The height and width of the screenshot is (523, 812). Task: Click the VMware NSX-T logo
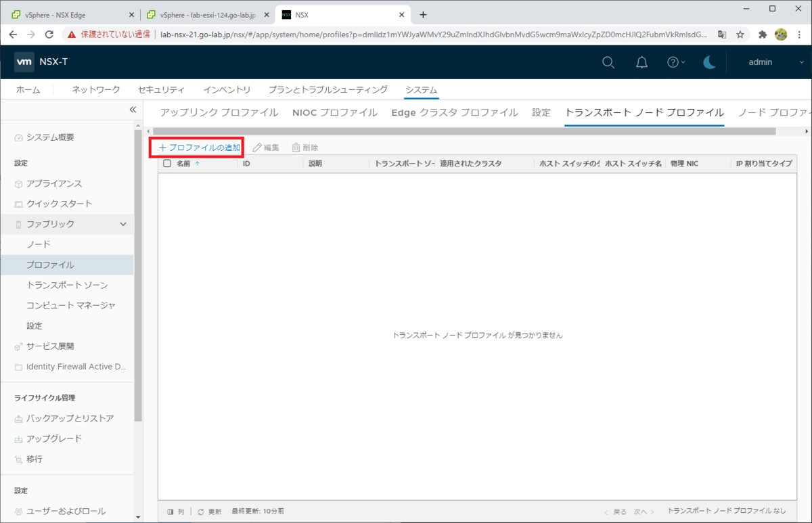point(41,62)
